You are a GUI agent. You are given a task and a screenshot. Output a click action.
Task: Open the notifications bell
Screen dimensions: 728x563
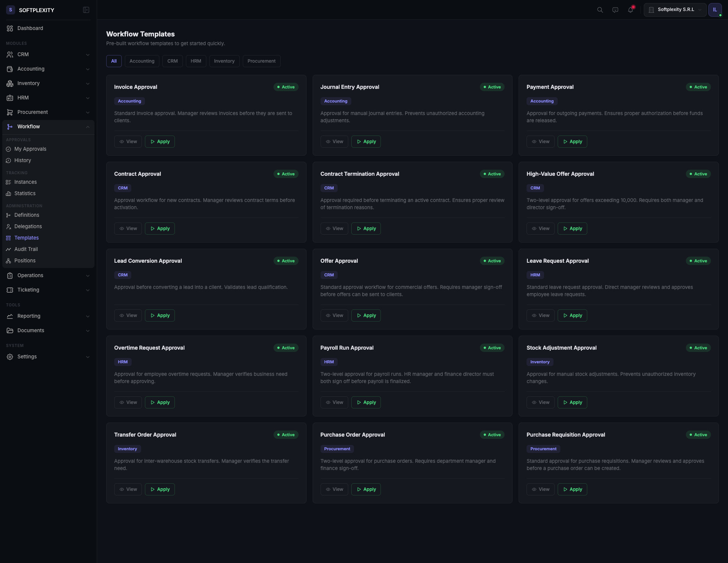point(630,10)
